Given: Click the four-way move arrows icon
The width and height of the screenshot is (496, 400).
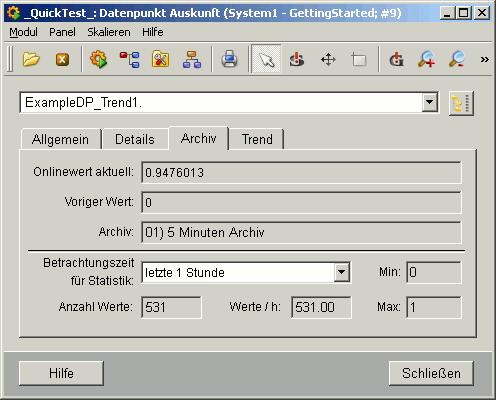Looking at the screenshot, I should [x=328, y=60].
